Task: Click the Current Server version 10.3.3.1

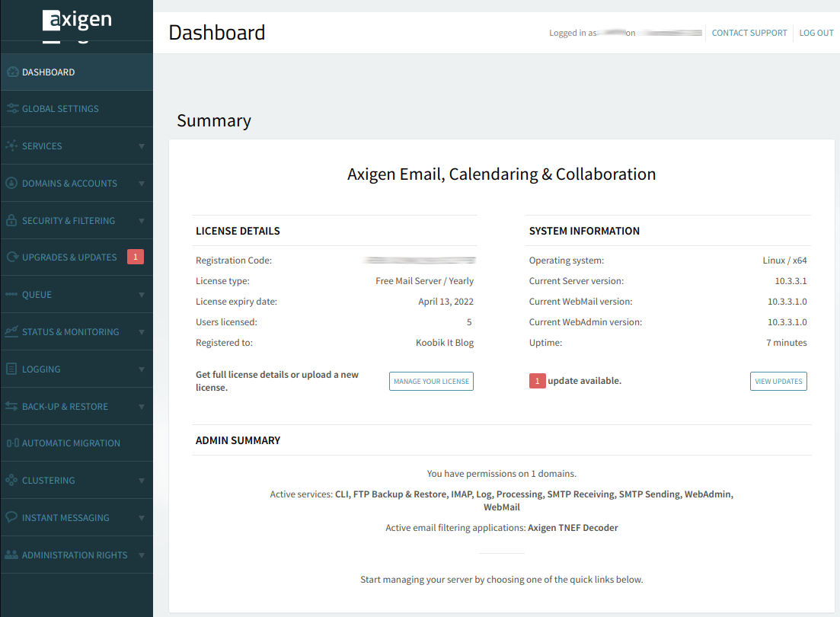Action: pyautogui.click(x=790, y=281)
